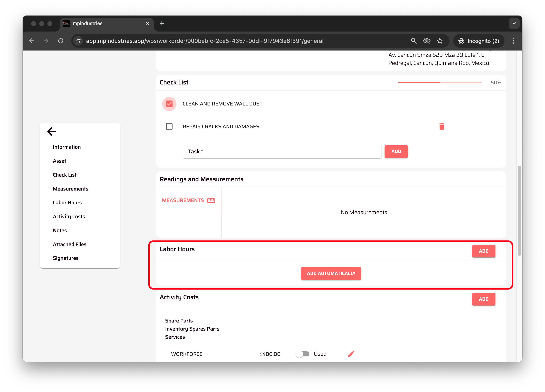This screenshot has width=545, height=392.
Task: Click the pencil edit icon for WORKFORCE
Action: tap(351, 354)
